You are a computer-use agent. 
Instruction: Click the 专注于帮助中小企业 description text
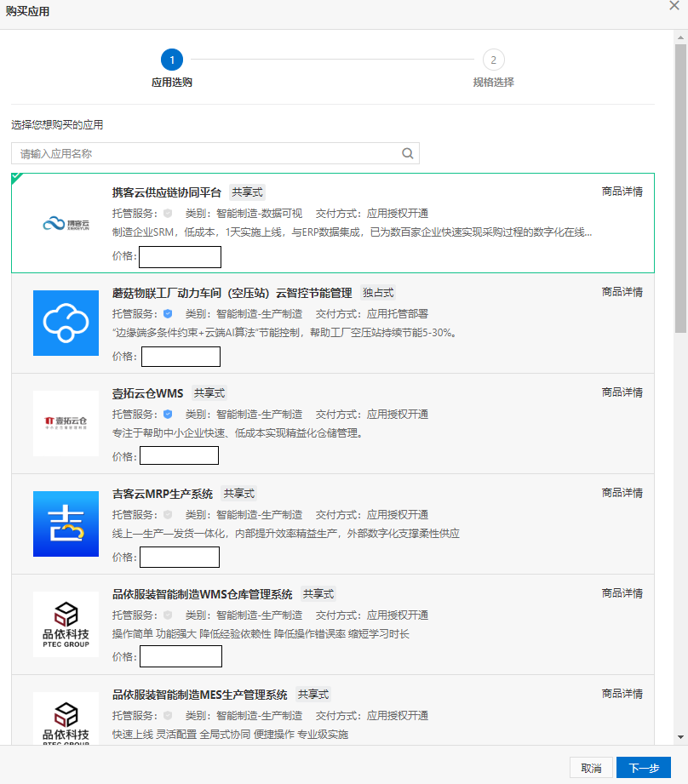click(238, 433)
